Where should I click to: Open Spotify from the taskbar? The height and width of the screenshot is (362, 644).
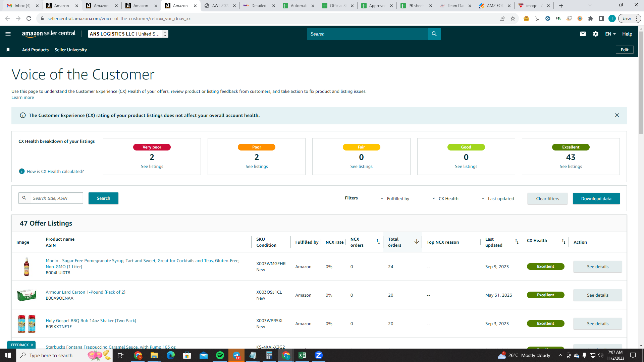220,355
